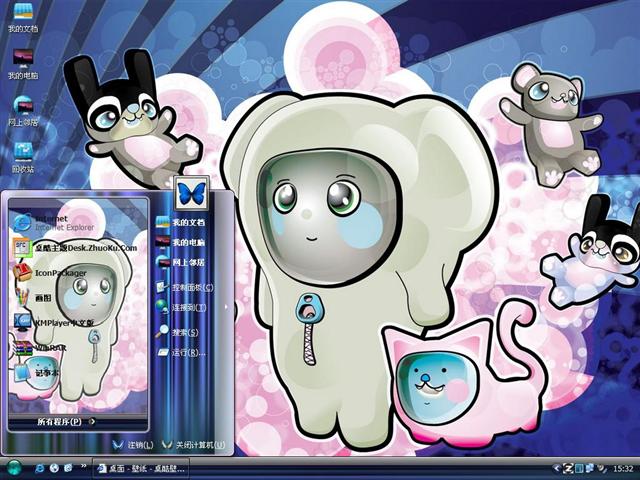Open 我的电脑 in Start menu right column
640x480 pixels.
coord(181,242)
